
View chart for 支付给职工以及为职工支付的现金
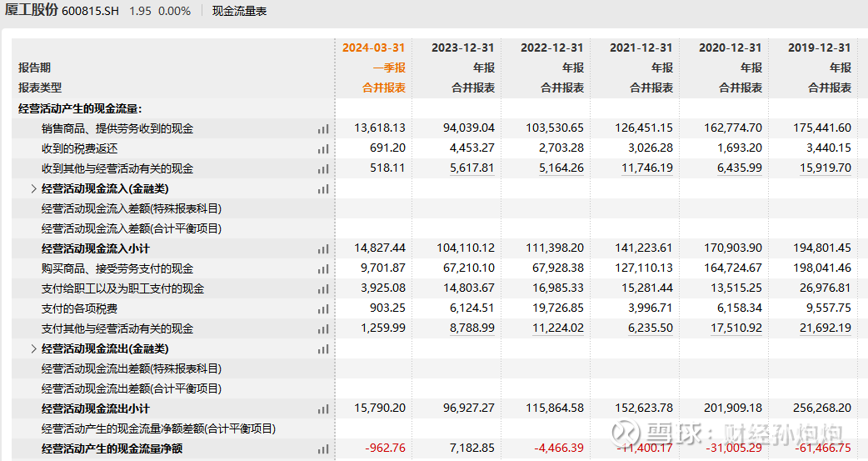tap(322, 289)
